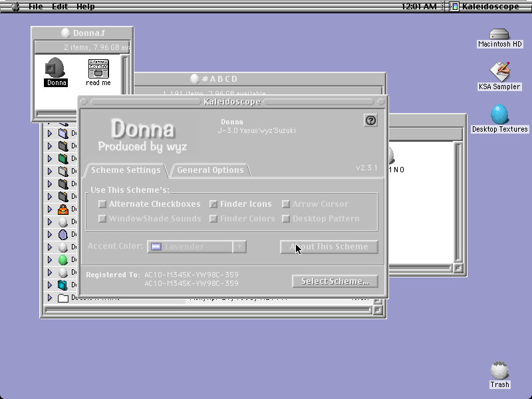Select the orange toolbox icon in list
This screenshot has height=399, width=532.
tap(63, 209)
